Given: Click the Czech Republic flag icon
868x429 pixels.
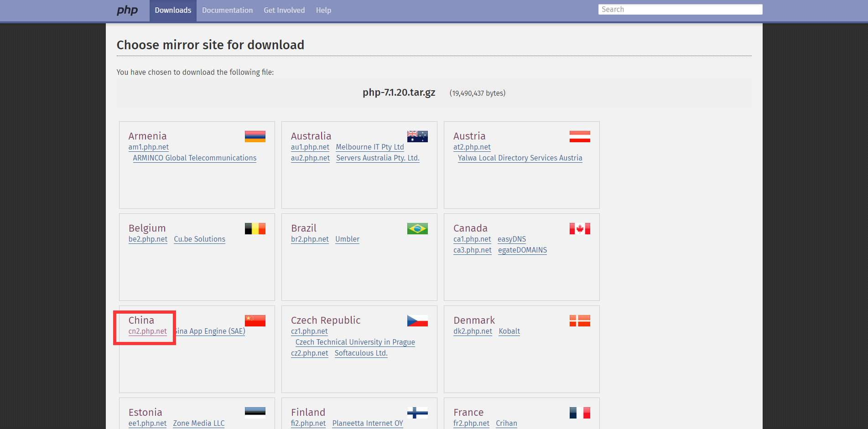Looking at the screenshot, I should (x=417, y=320).
